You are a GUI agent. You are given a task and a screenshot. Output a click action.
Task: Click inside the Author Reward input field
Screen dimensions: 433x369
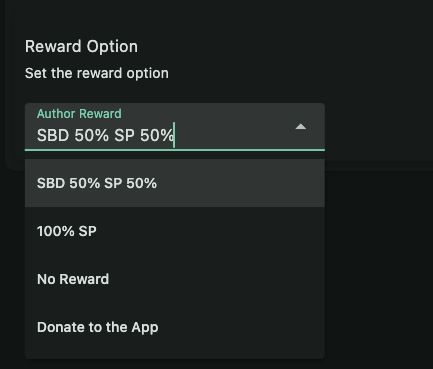coord(175,127)
